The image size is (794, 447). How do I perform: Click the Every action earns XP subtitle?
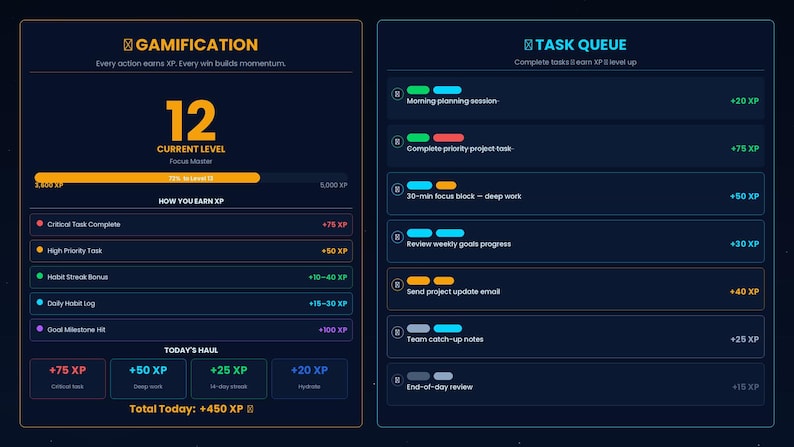(191, 63)
